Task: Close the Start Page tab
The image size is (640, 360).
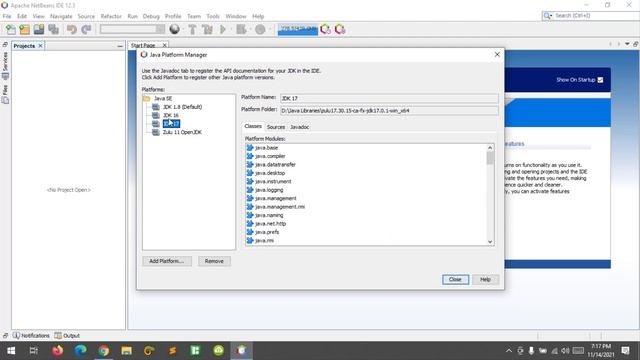Action: click(164, 45)
